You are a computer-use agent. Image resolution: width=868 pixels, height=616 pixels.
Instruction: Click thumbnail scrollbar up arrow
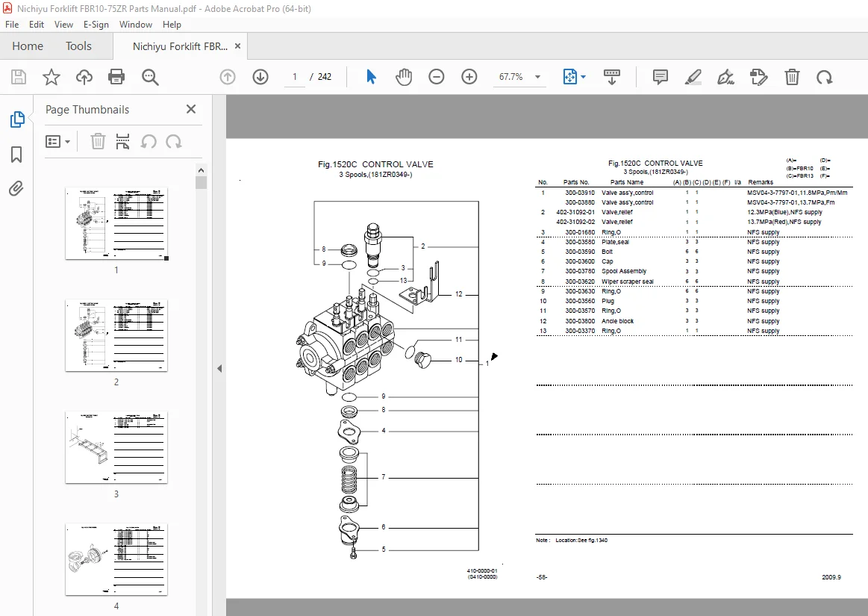coord(201,170)
